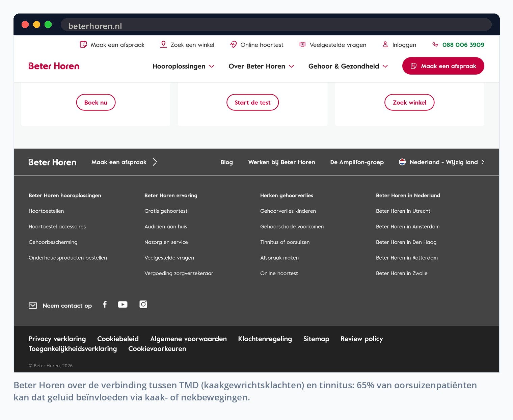Open Werken bij Beter Horen

(281, 162)
